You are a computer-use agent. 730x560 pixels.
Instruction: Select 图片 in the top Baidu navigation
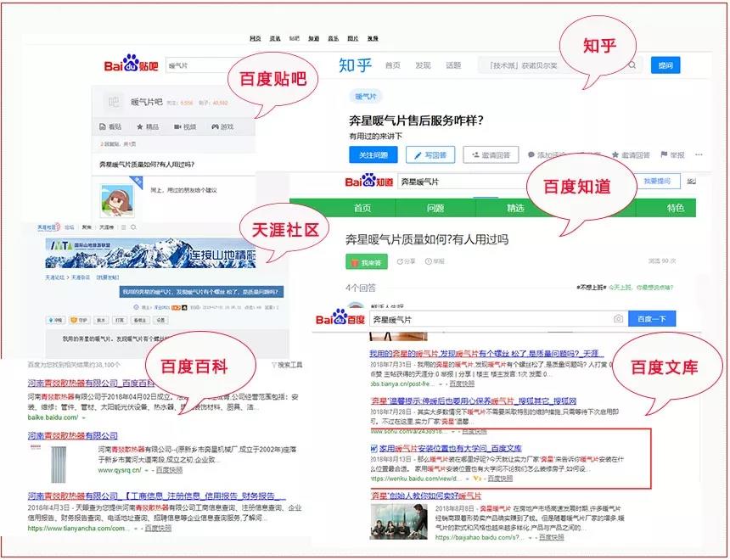click(353, 39)
